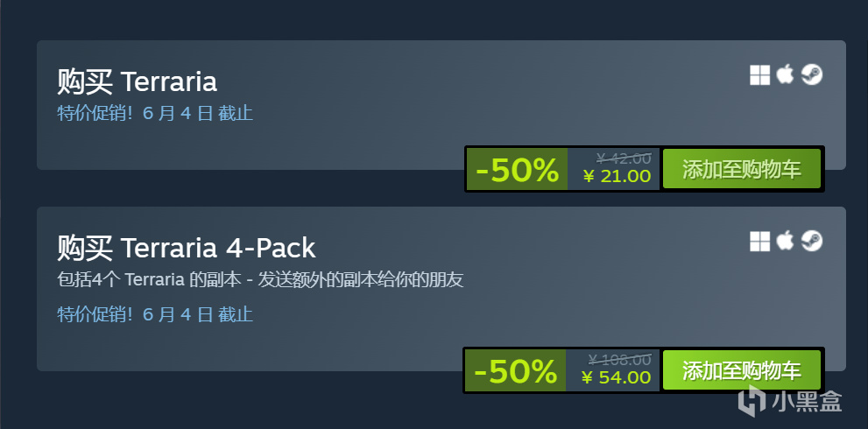
Task: Click the 购买 Terraria heading
Action: pos(138,82)
